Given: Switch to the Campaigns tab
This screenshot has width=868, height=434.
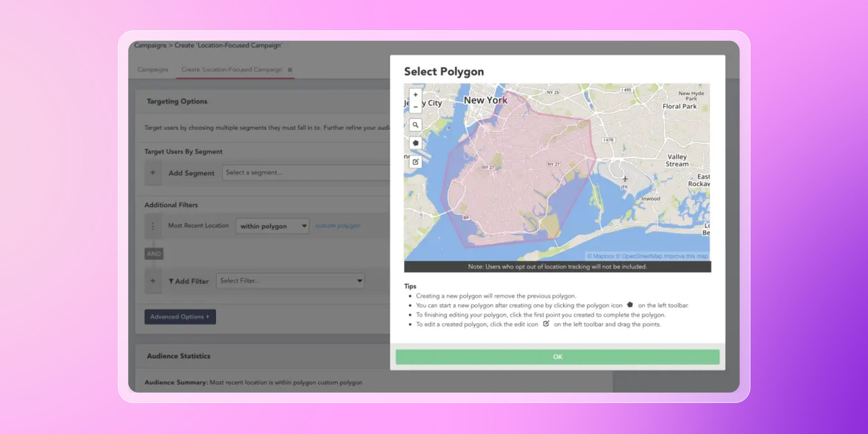Looking at the screenshot, I should pos(153,70).
